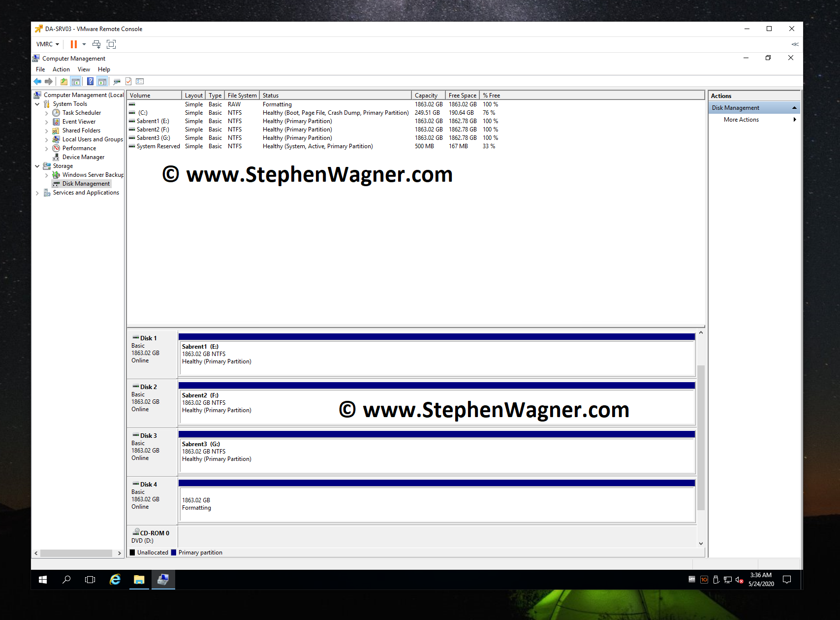840x620 pixels.
Task: Expand the Shared Folders node
Action: pyautogui.click(x=47, y=131)
